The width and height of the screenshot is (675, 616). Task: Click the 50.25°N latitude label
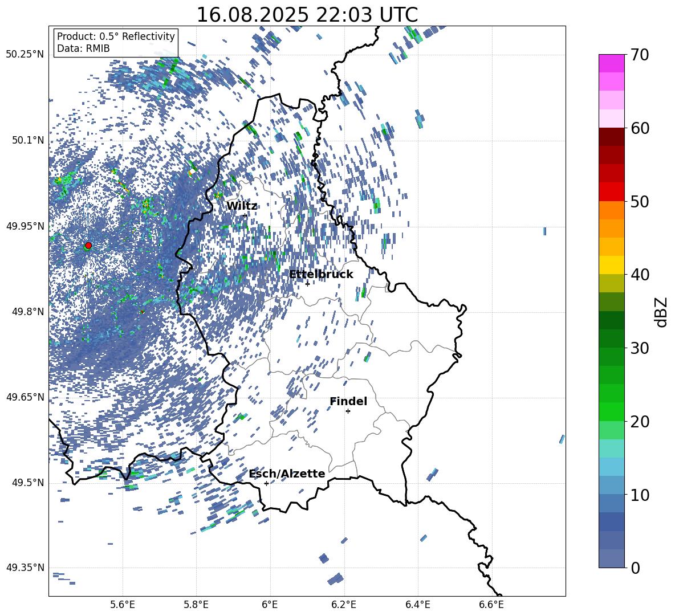tap(25, 55)
